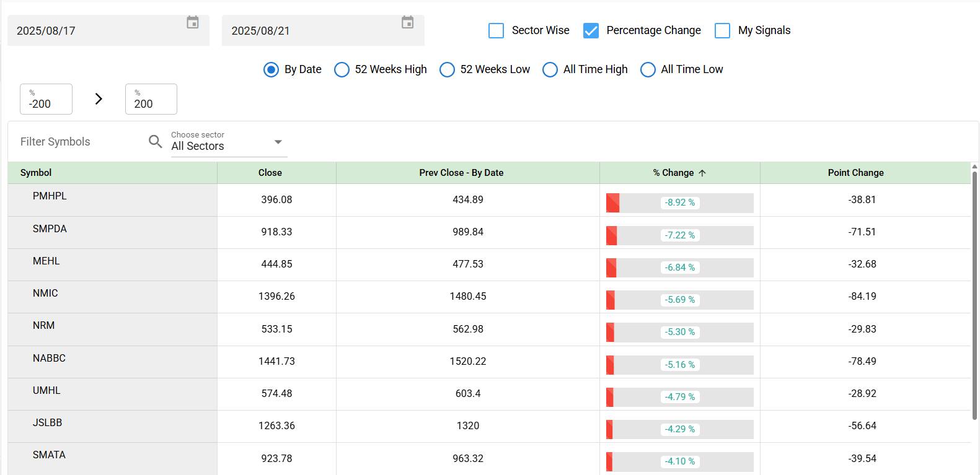Click the -5.30 % change label
The width and height of the screenshot is (980, 475).
point(680,332)
